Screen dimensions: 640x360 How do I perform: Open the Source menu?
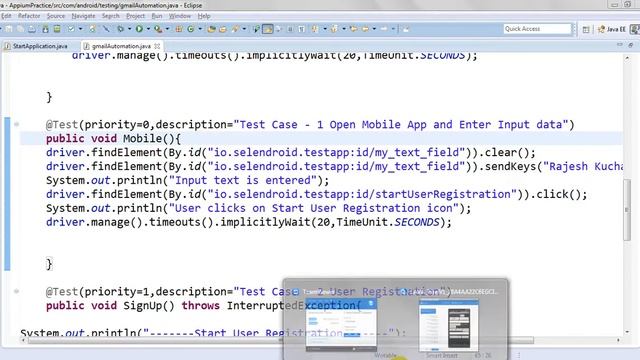point(56,16)
